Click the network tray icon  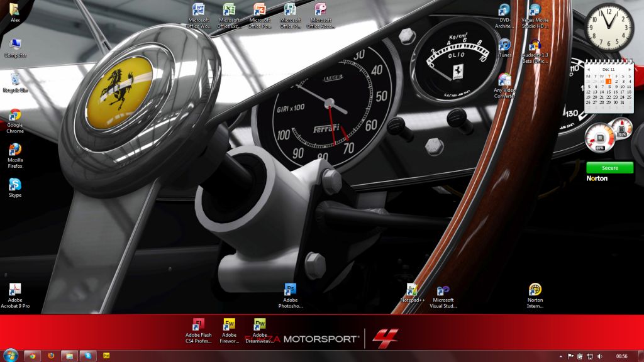click(590, 356)
